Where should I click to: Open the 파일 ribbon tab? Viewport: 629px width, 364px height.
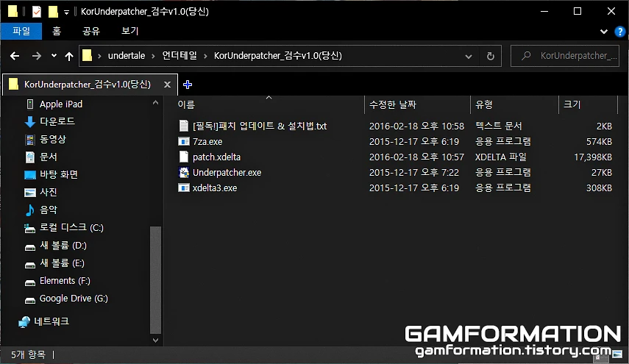click(x=21, y=31)
